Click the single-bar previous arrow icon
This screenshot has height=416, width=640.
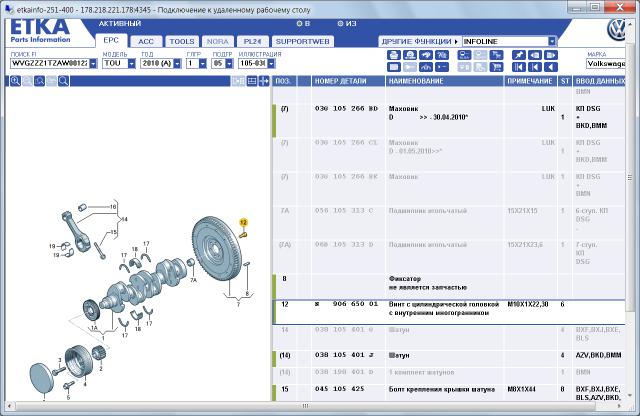535,67
